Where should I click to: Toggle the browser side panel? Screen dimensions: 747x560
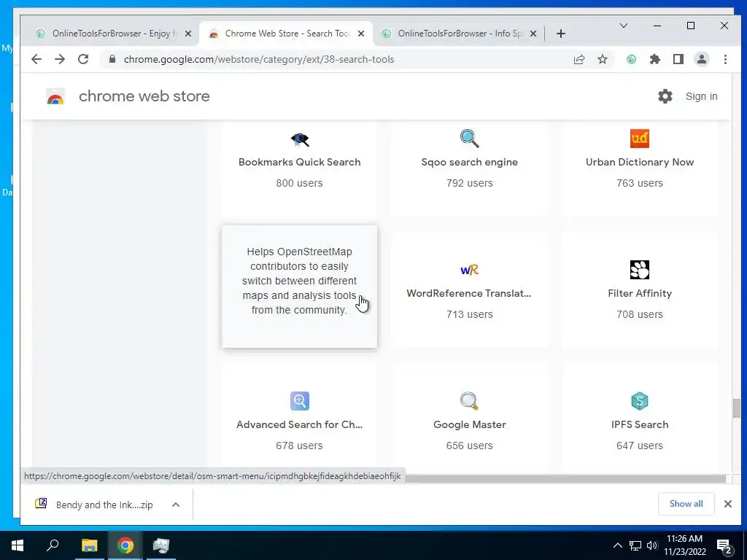678,59
